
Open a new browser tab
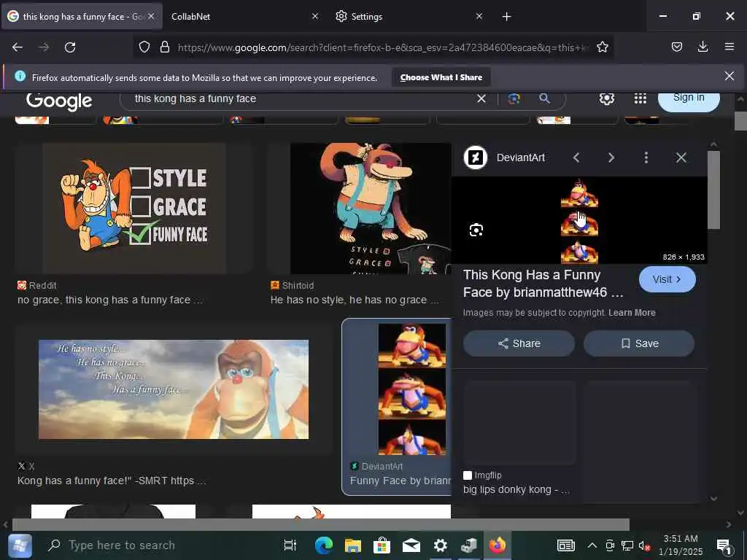pos(506,17)
